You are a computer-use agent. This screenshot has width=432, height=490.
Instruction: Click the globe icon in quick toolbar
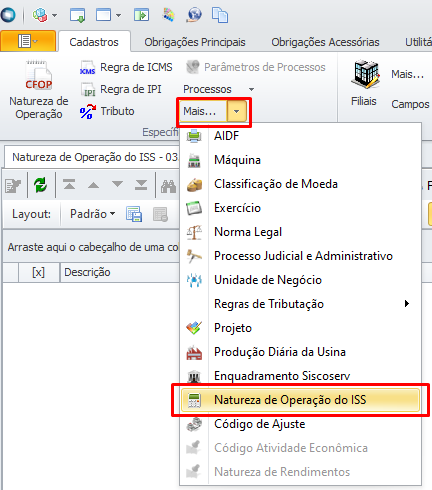[194, 15]
